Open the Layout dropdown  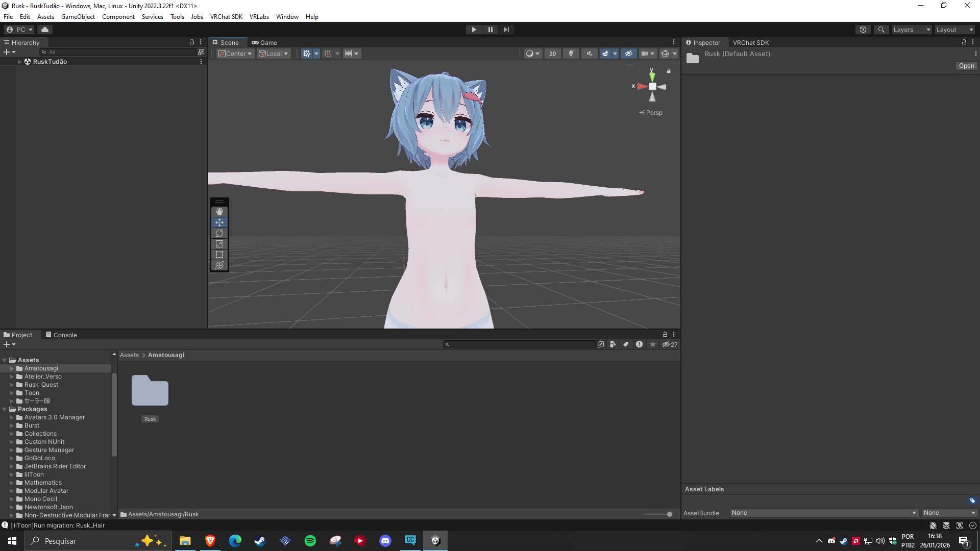pos(955,30)
